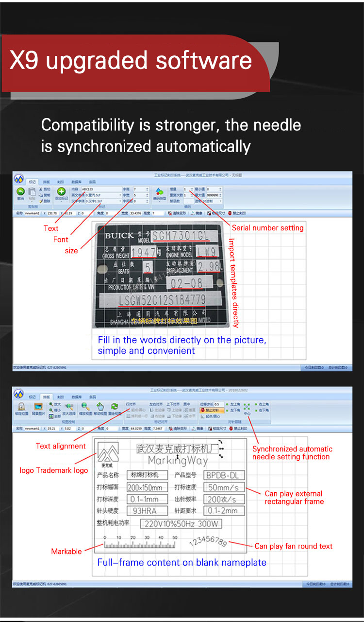Screen dimensions: 364x622
Task: Click the colored cubes encoding type icon
Action: click(x=159, y=191)
